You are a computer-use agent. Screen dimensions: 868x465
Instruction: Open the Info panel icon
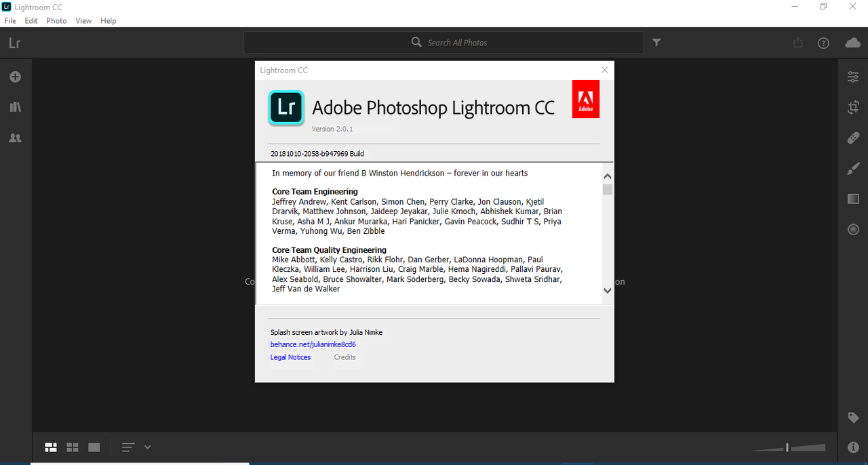853,447
